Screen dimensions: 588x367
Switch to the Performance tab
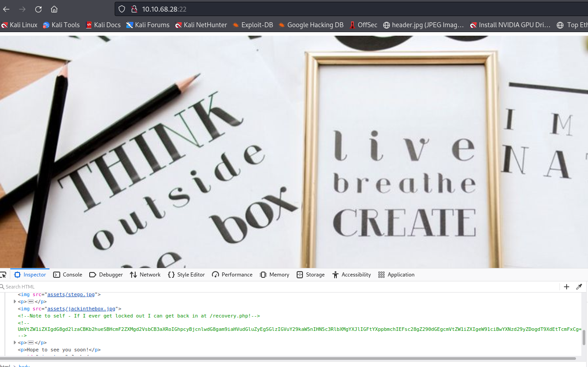(232, 275)
